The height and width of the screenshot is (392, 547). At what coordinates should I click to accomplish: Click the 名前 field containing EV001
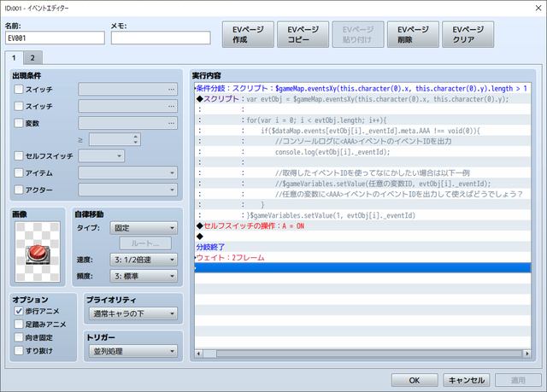point(55,38)
